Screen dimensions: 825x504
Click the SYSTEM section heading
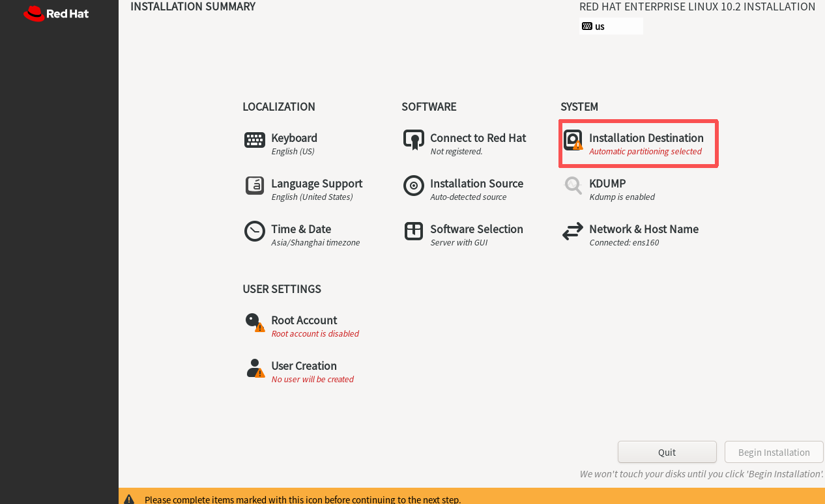pyautogui.click(x=579, y=107)
